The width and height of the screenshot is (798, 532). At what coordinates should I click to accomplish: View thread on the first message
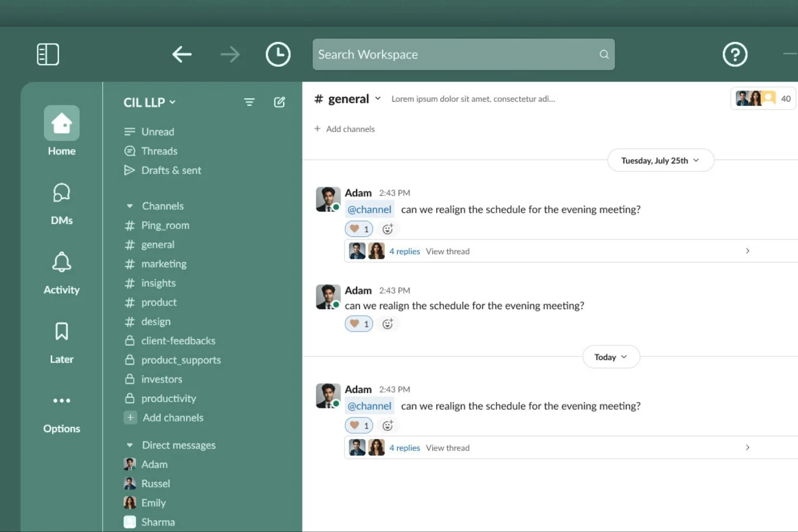pos(447,251)
